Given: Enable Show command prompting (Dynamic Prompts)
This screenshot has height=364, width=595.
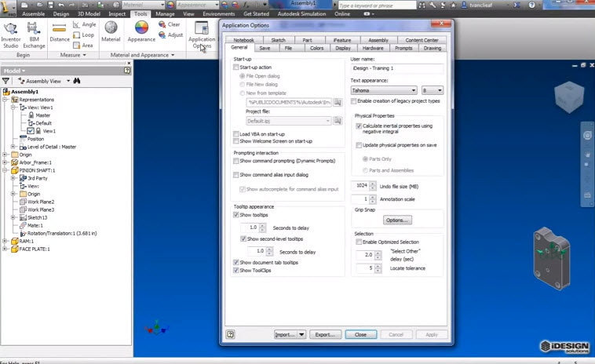Looking at the screenshot, I should click(x=236, y=161).
